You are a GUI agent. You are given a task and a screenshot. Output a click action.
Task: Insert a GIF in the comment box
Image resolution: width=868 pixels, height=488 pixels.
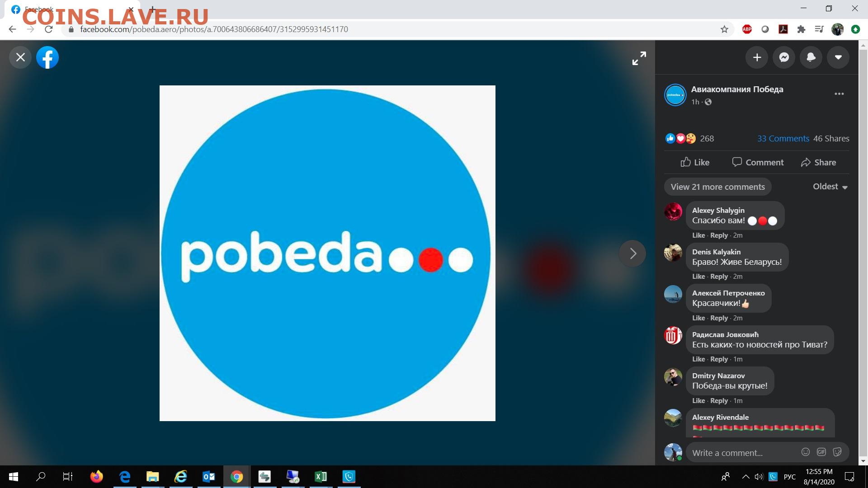point(821,452)
